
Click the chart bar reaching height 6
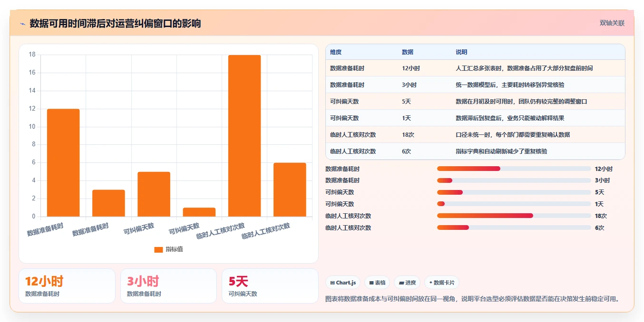pyautogui.click(x=290, y=190)
